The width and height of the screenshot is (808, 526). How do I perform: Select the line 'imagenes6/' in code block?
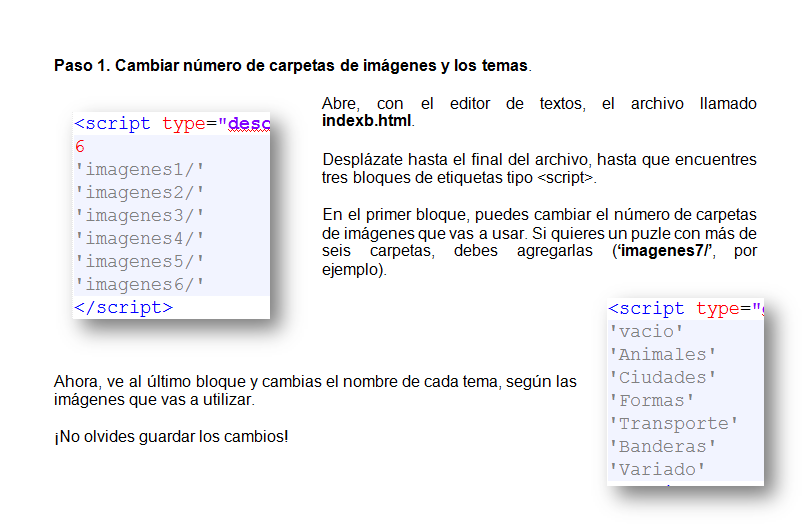(x=140, y=284)
